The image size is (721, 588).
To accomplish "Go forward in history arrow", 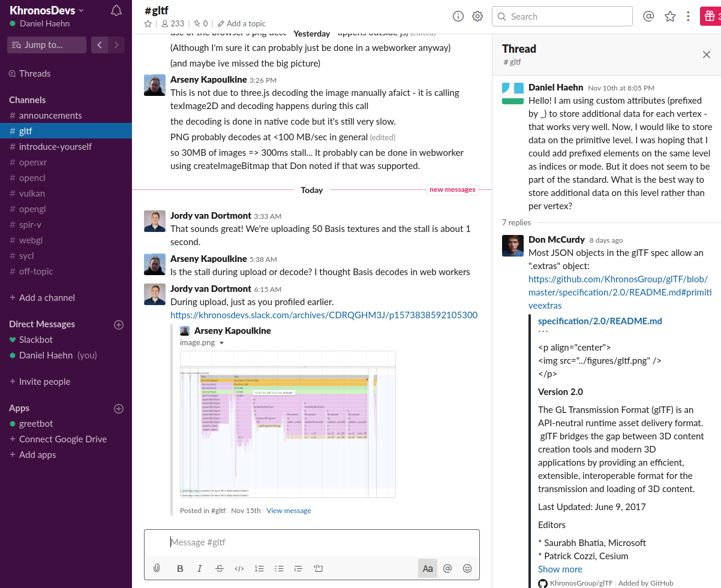I will click(x=117, y=44).
